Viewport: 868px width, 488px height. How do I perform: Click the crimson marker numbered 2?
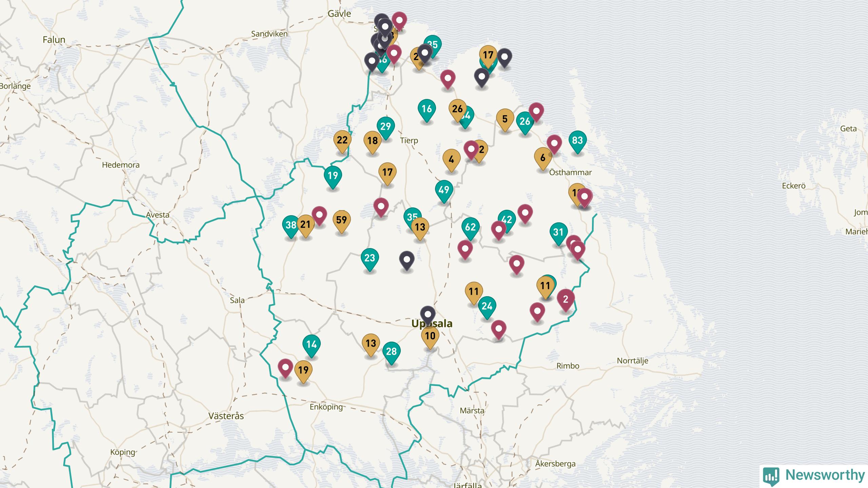(566, 300)
